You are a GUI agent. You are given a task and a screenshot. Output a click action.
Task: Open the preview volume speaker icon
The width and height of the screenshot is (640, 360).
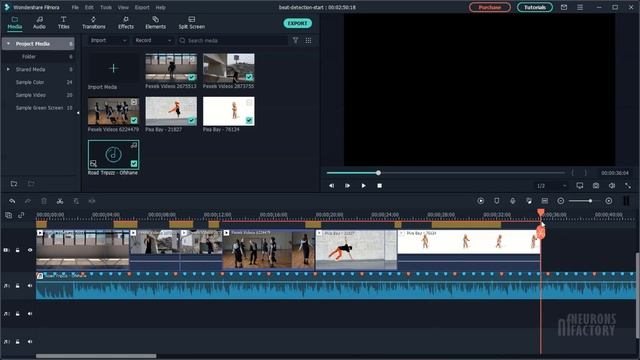612,186
